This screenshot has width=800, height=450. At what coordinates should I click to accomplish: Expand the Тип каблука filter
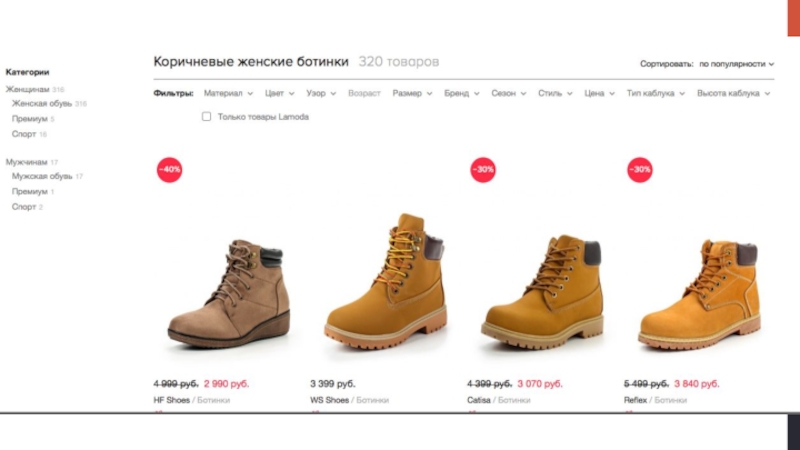(656, 93)
